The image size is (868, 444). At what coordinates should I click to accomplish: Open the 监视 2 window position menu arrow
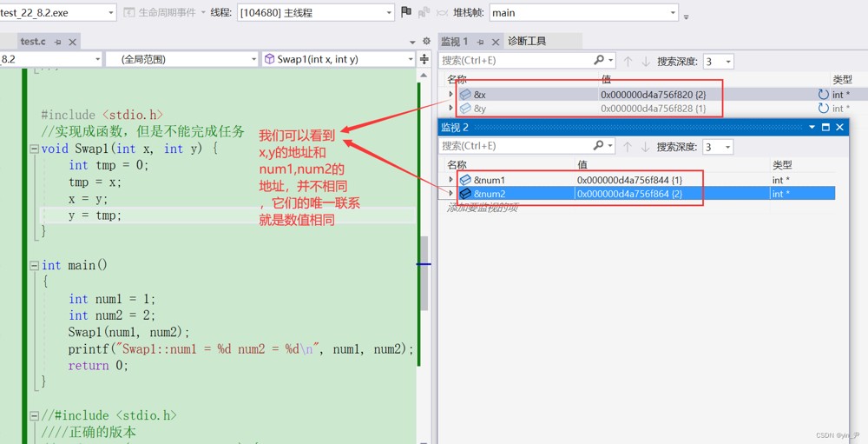812,127
